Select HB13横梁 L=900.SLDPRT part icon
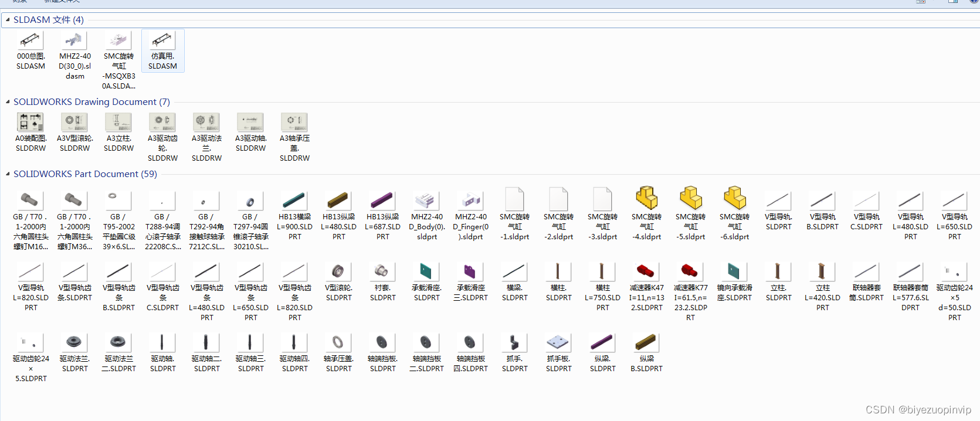 294,200
